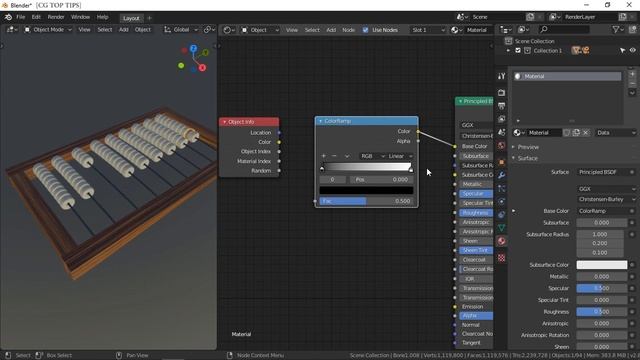Click the Subsurface Color white swatch

[x=602, y=265]
